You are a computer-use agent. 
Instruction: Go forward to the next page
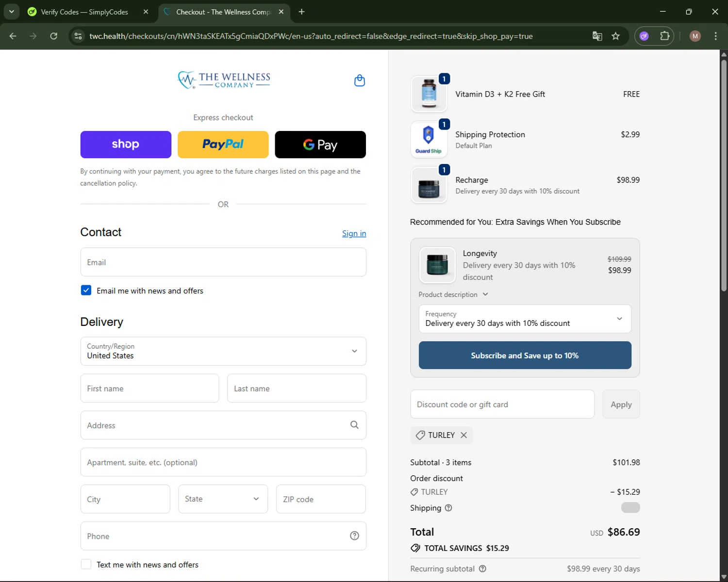[33, 36]
